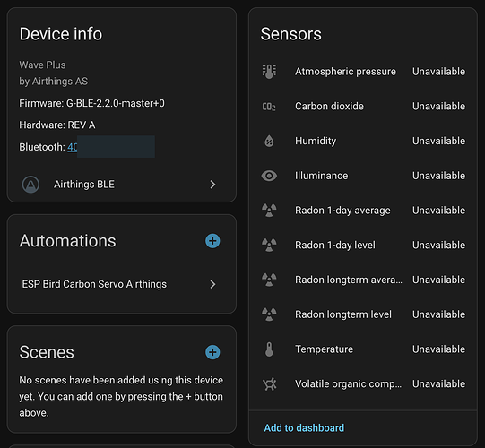Screen dimensions: 485x448
Task: Click the Radon longterm level radioactive icon
Action: [269, 314]
